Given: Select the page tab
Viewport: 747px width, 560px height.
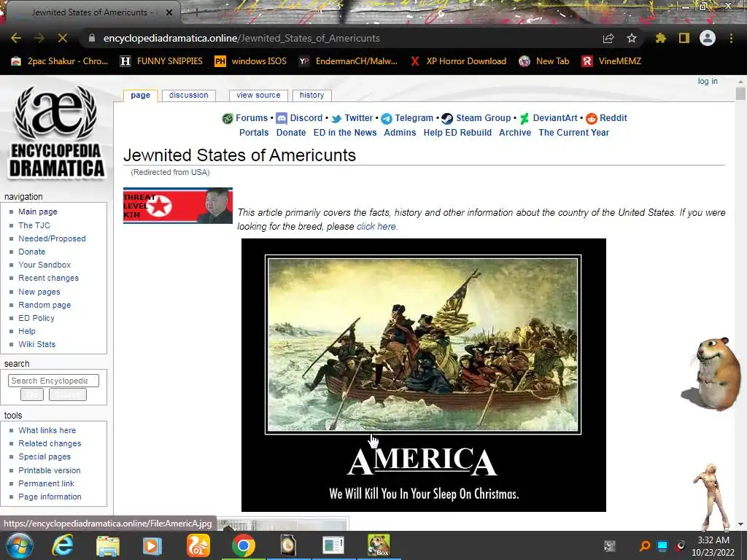Looking at the screenshot, I should pos(141,96).
